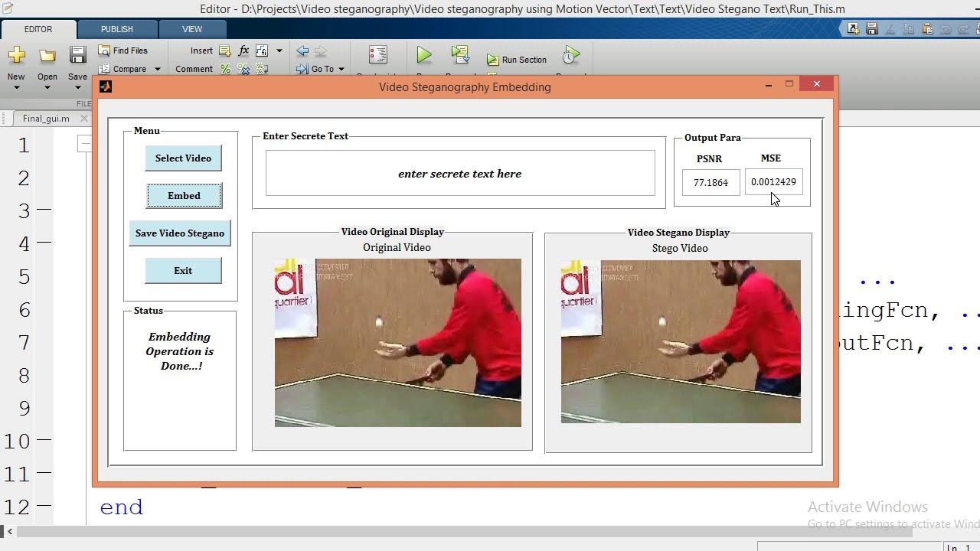980x551 pixels.
Task: Close the Final_gui.m tab
Action: 84,119
